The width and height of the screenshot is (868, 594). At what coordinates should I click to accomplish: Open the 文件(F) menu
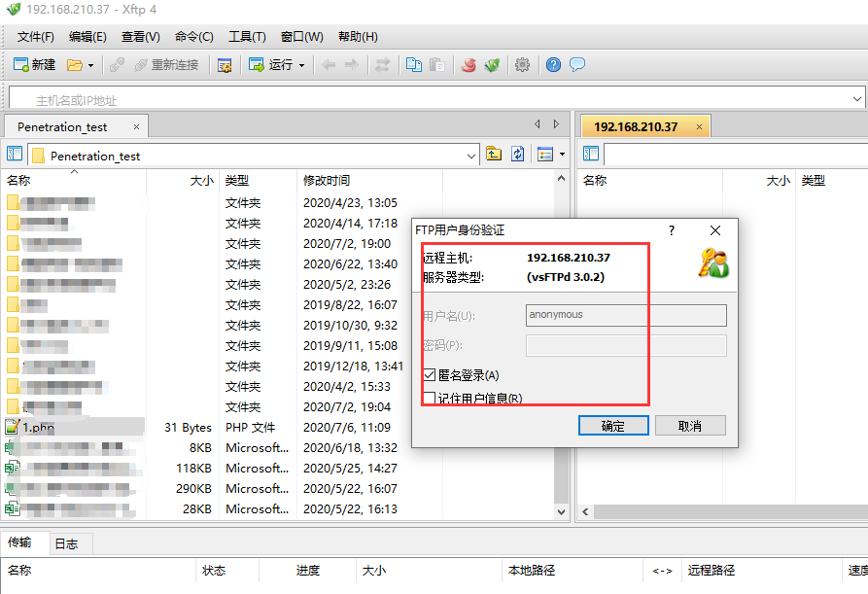pyautogui.click(x=35, y=37)
